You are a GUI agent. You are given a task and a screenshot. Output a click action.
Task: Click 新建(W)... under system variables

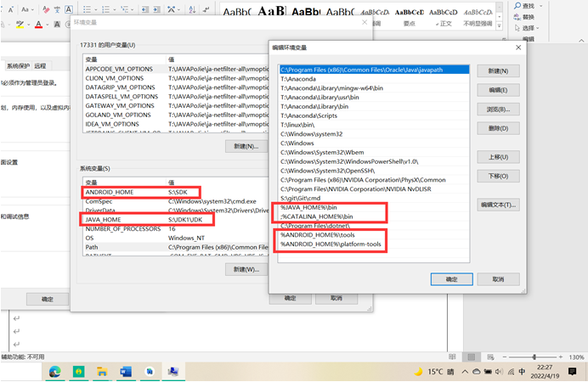246,269
